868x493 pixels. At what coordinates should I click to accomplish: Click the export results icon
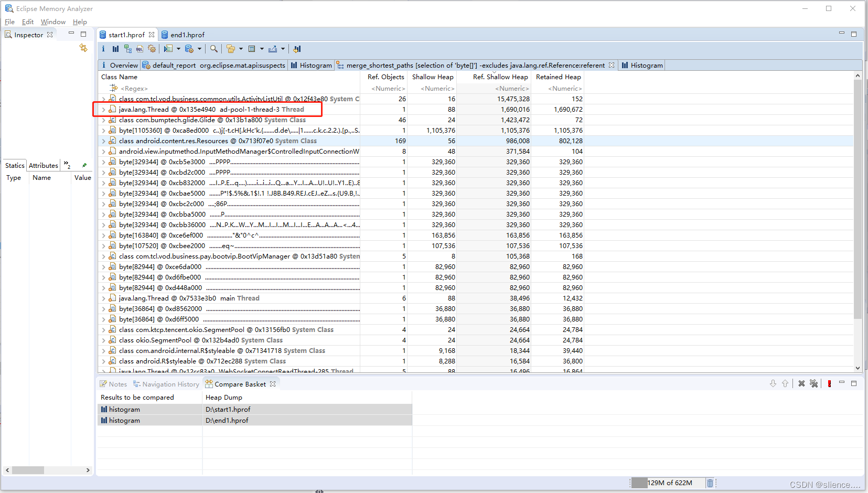pos(273,49)
